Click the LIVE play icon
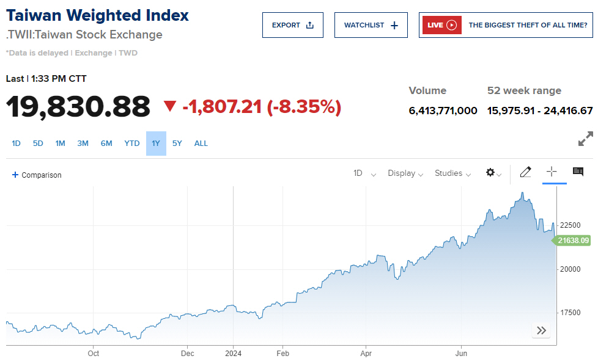Image resolution: width=598 pixels, height=364 pixels. [451, 25]
